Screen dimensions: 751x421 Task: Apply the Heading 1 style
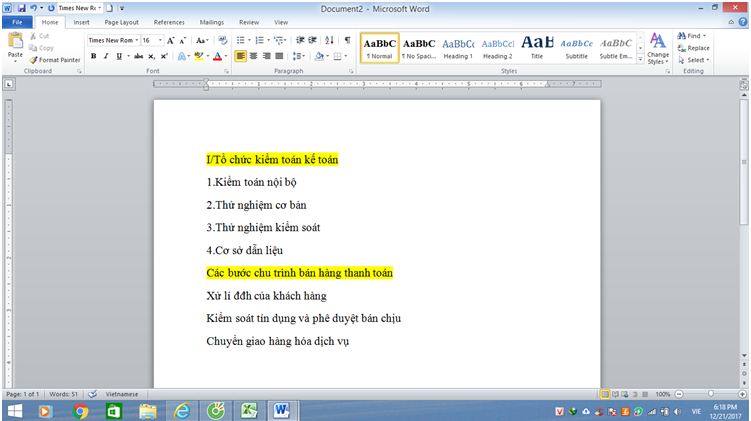point(458,47)
